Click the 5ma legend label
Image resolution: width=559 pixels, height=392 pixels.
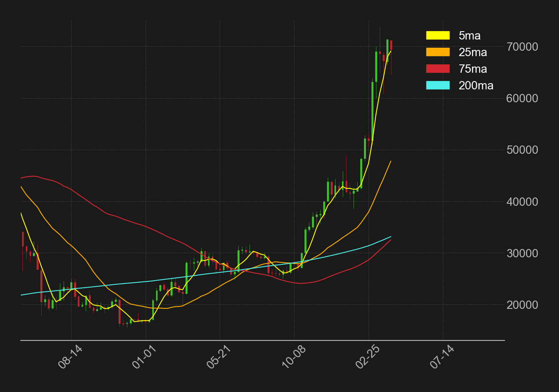point(469,36)
